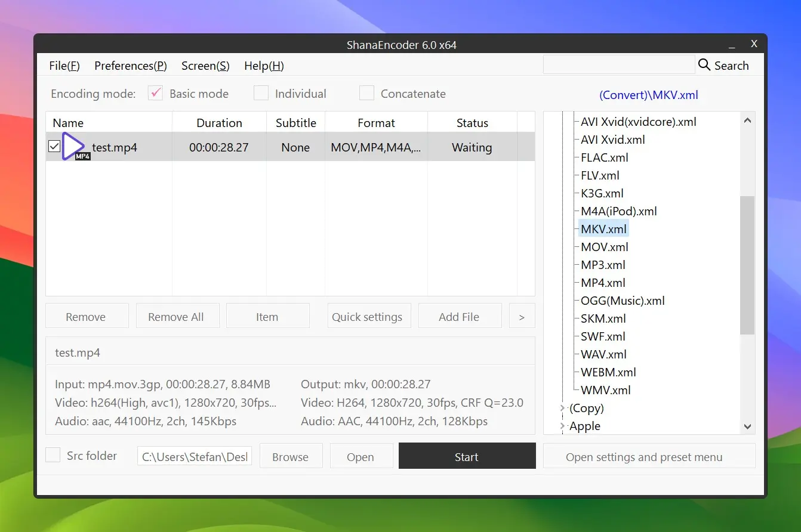
Task: Click the Search magnifier icon
Action: pyautogui.click(x=704, y=65)
